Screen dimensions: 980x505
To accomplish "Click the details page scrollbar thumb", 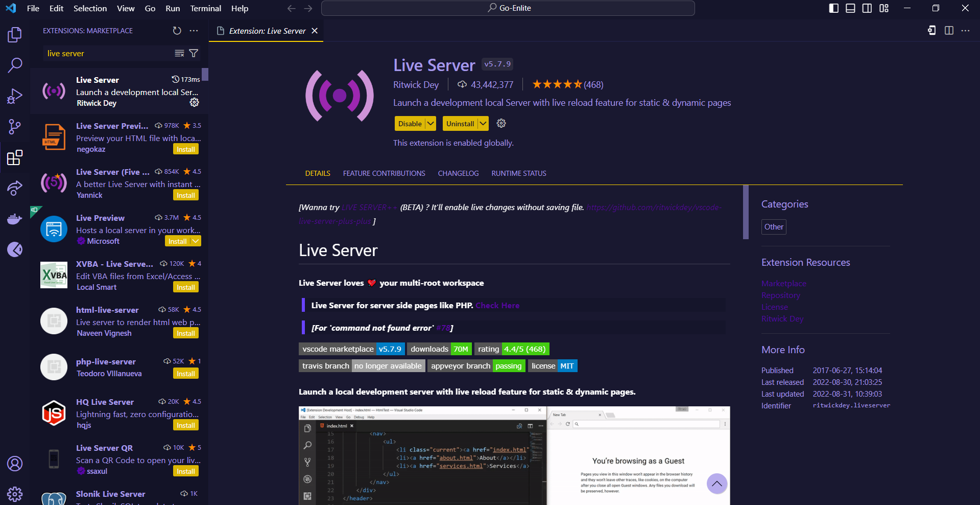I will 746,212.
